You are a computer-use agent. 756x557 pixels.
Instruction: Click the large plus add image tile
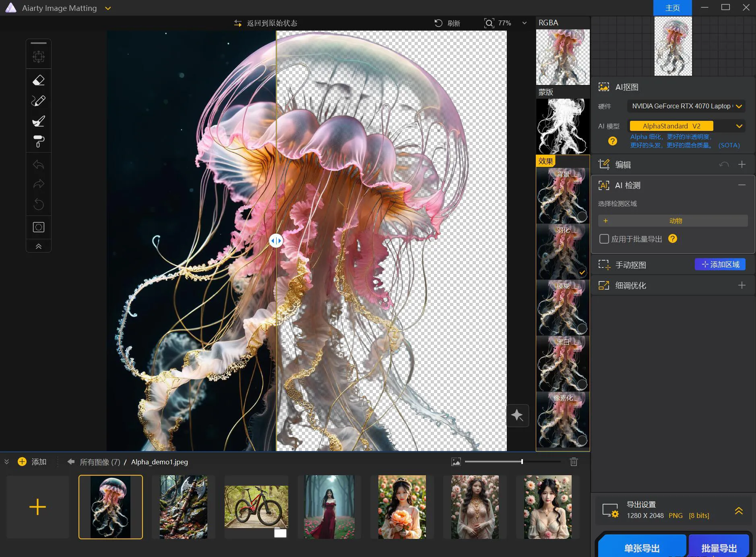[38, 507]
